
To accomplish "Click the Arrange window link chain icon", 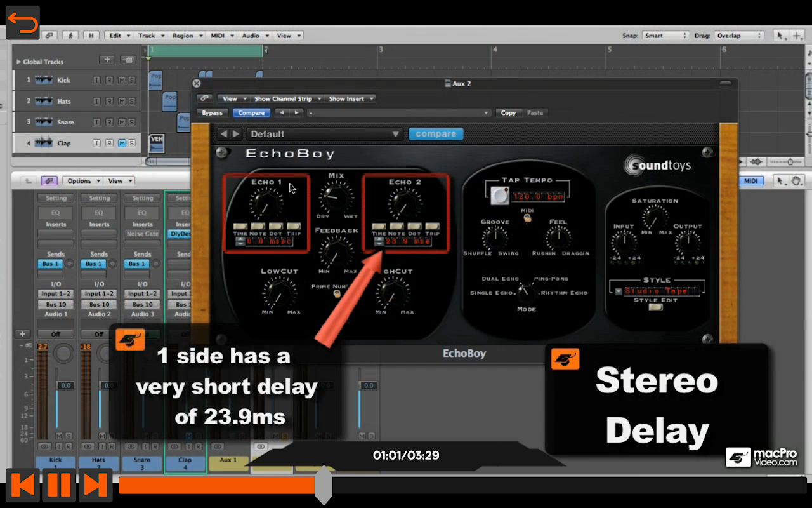I will click(x=49, y=36).
